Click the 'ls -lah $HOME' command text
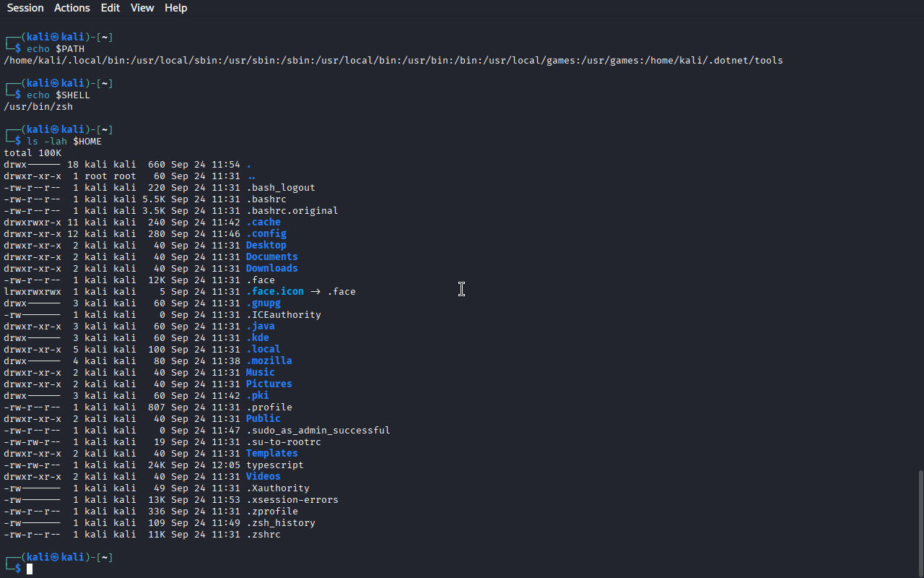Image resolution: width=924 pixels, height=578 pixels. [x=64, y=142]
